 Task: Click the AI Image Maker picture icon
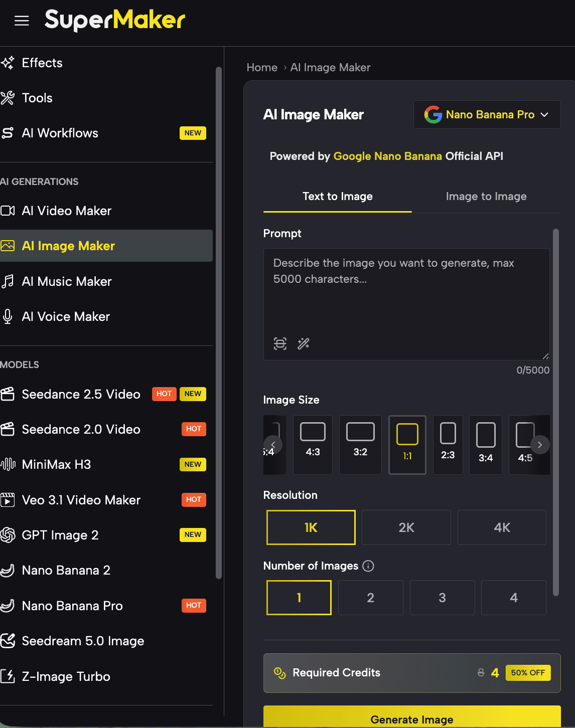(x=8, y=246)
